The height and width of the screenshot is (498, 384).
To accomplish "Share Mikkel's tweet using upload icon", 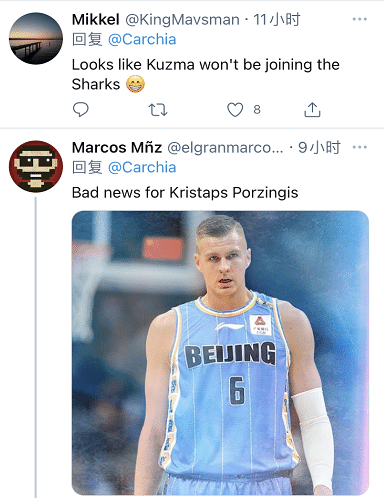I will click(312, 110).
